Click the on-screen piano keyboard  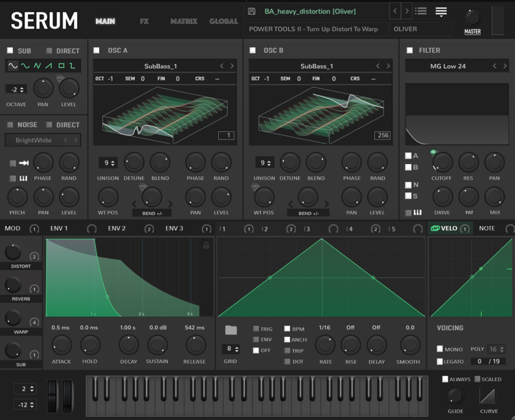257,396
